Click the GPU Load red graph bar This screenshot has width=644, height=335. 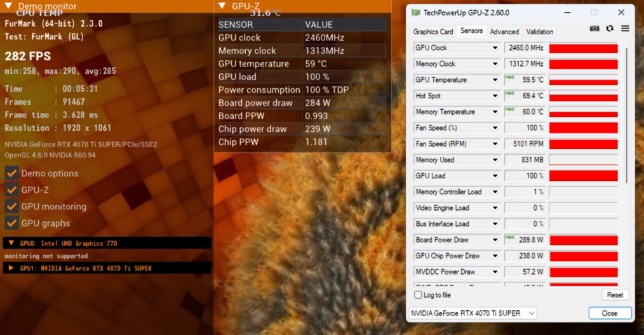pos(583,176)
